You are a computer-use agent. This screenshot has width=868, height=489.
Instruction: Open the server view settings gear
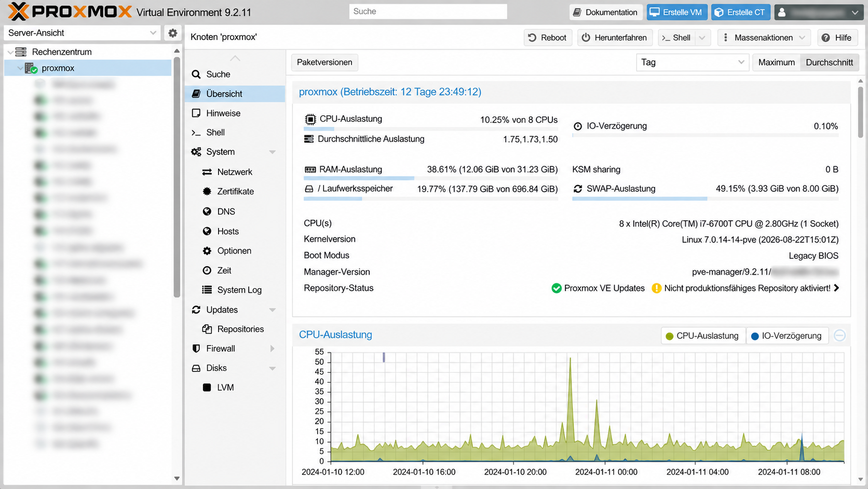[x=173, y=33]
